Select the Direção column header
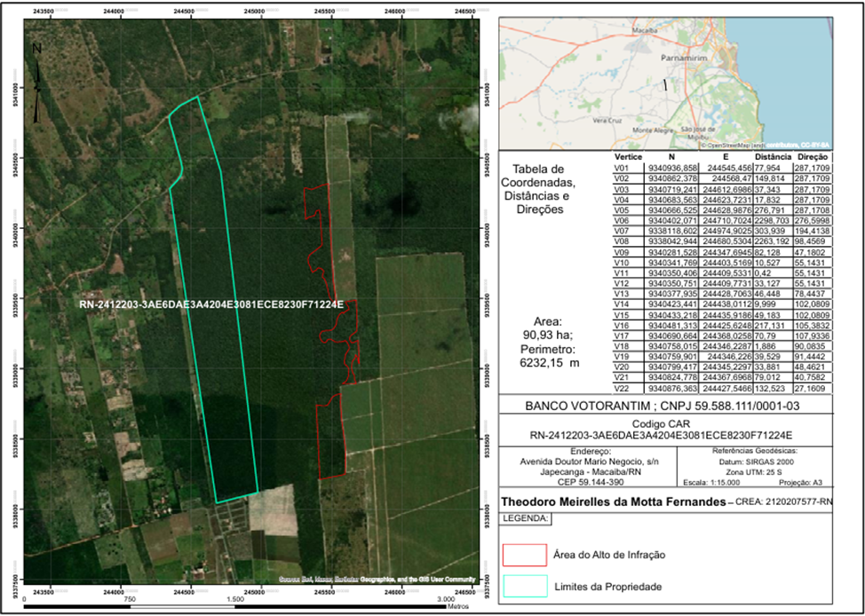Screen dimensions: 865x616 [813, 156]
